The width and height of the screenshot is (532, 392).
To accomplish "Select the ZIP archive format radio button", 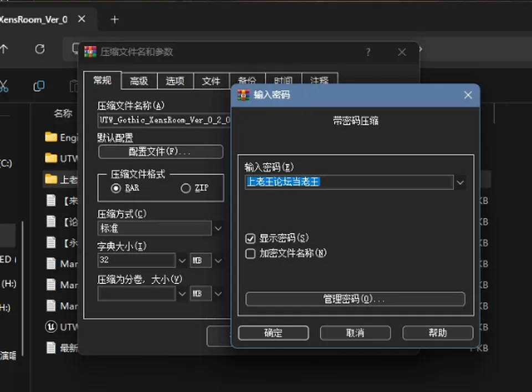I will [x=186, y=188].
